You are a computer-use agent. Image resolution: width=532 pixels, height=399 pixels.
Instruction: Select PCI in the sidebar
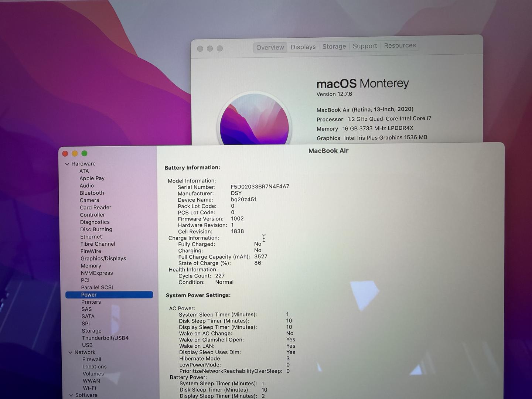tap(85, 280)
